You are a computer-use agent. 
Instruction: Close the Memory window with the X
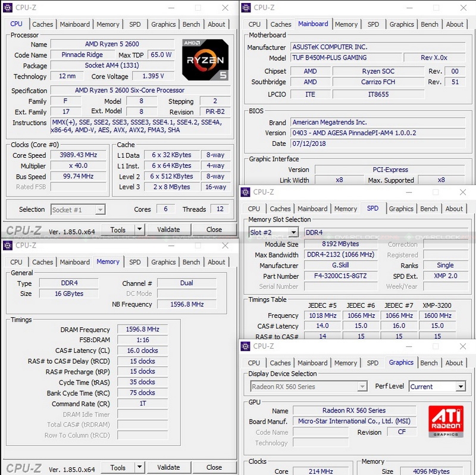(225, 245)
